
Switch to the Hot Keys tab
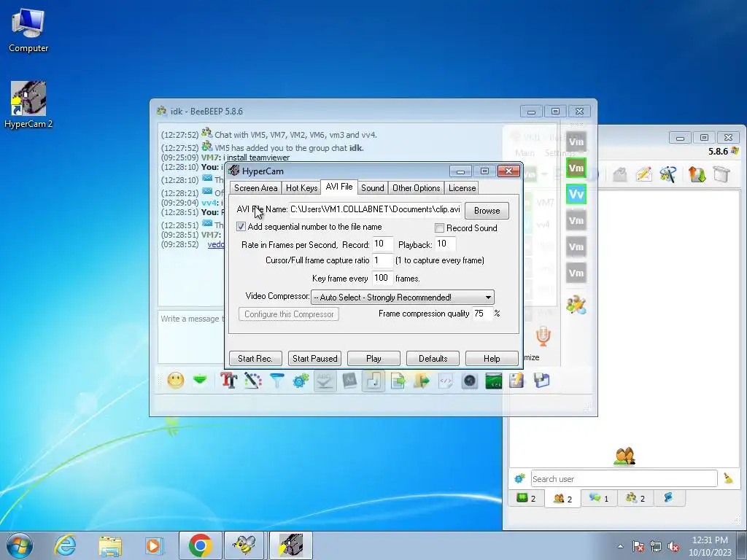click(x=301, y=188)
